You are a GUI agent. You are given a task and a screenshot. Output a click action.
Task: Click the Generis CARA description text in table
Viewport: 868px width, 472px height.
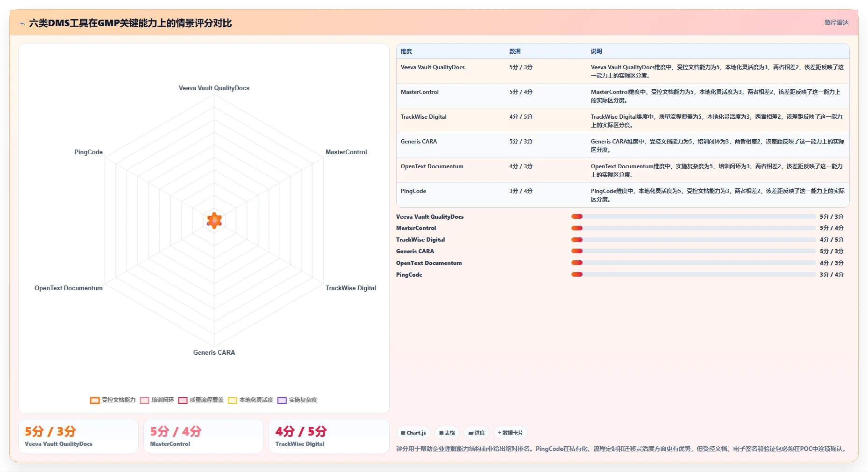pos(718,146)
